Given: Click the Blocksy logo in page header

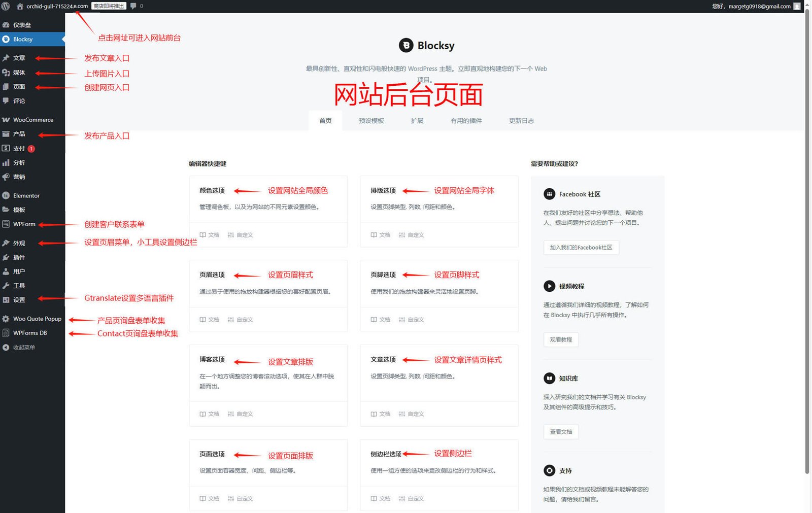Looking at the screenshot, I should point(406,46).
